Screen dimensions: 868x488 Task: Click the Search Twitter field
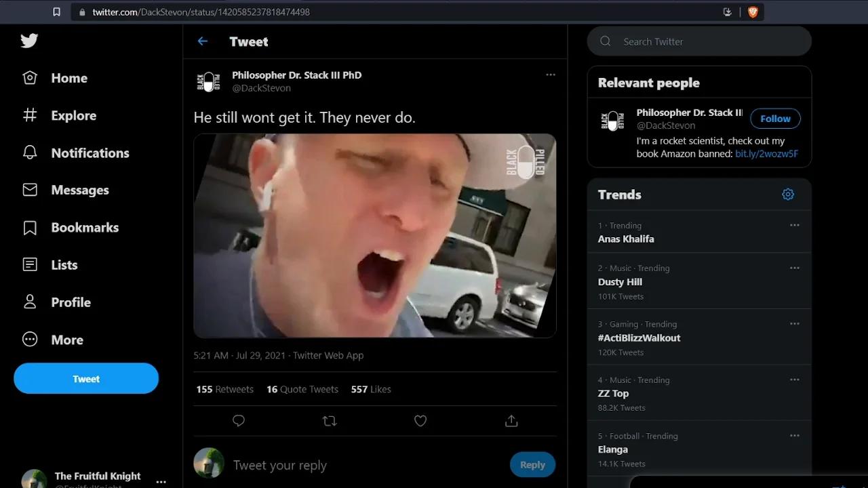[705, 41]
